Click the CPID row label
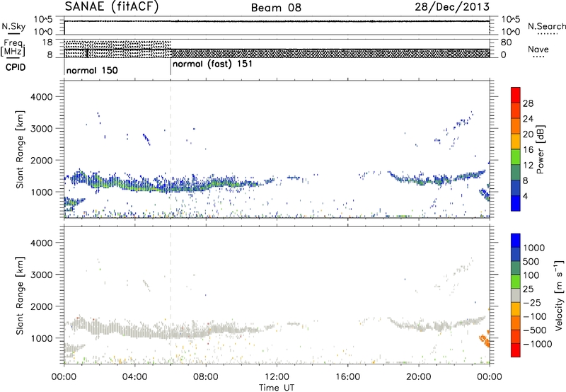Screen dimensions: 566x392 point(16,67)
